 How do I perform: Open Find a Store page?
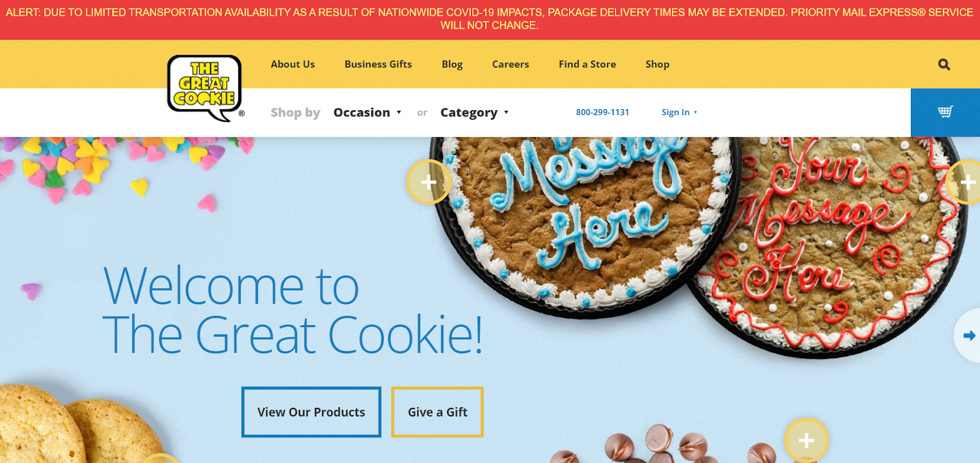click(587, 64)
